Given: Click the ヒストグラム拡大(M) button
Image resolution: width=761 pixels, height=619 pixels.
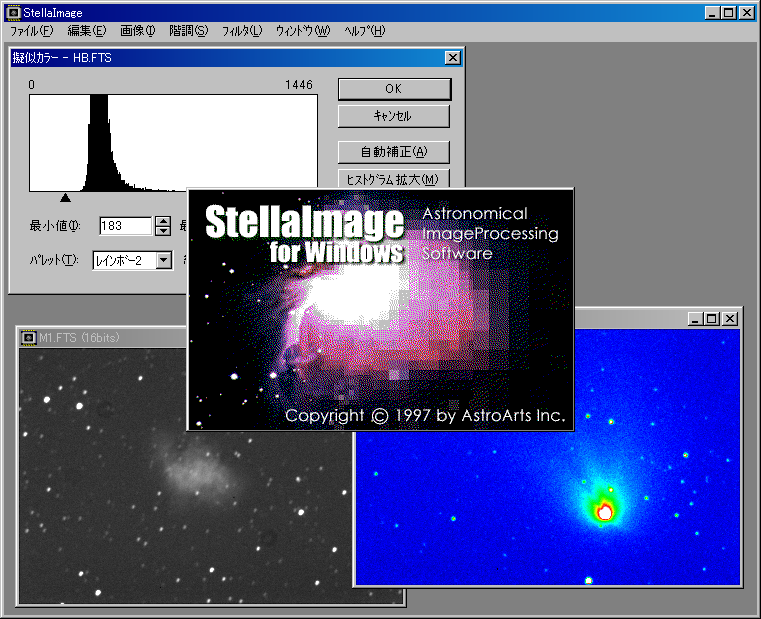Looking at the screenshot, I should coord(393,180).
